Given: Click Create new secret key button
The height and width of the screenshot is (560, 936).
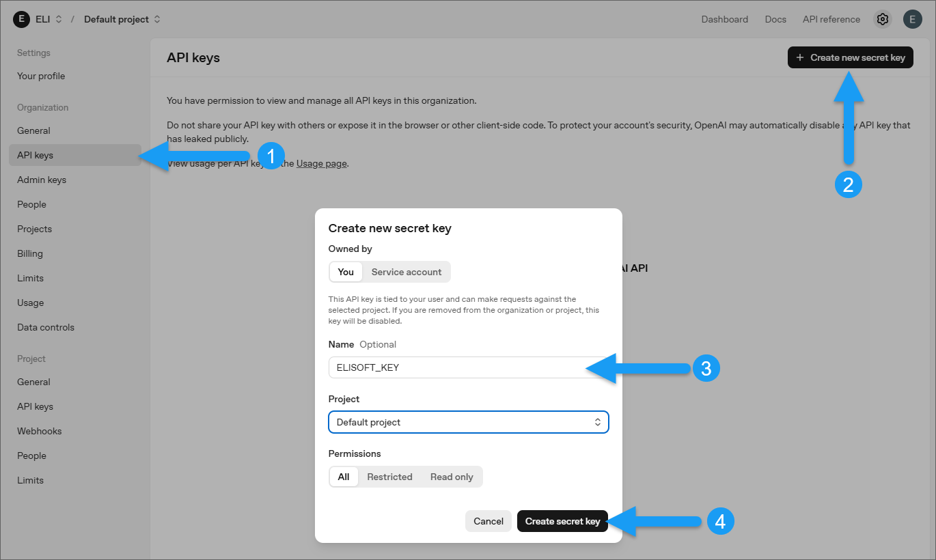Looking at the screenshot, I should click(x=850, y=57).
